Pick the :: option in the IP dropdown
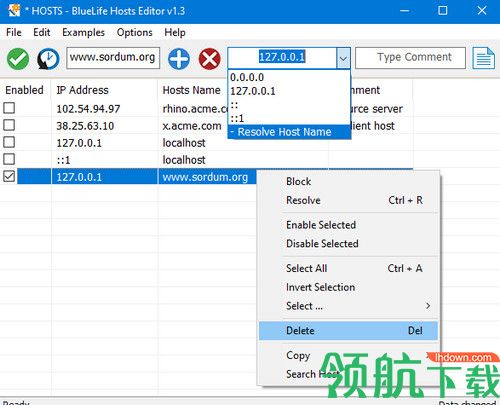Image resolution: width=500 pixels, height=405 pixels. [x=289, y=105]
